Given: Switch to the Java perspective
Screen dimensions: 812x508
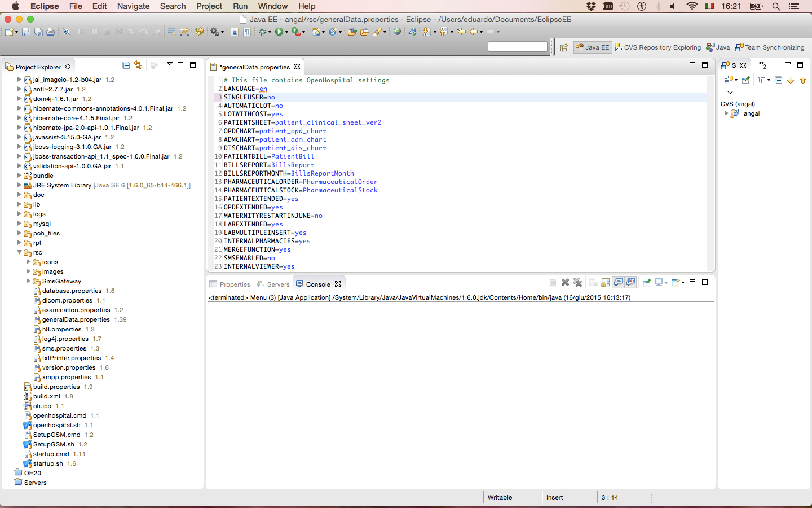Looking at the screenshot, I should point(718,47).
